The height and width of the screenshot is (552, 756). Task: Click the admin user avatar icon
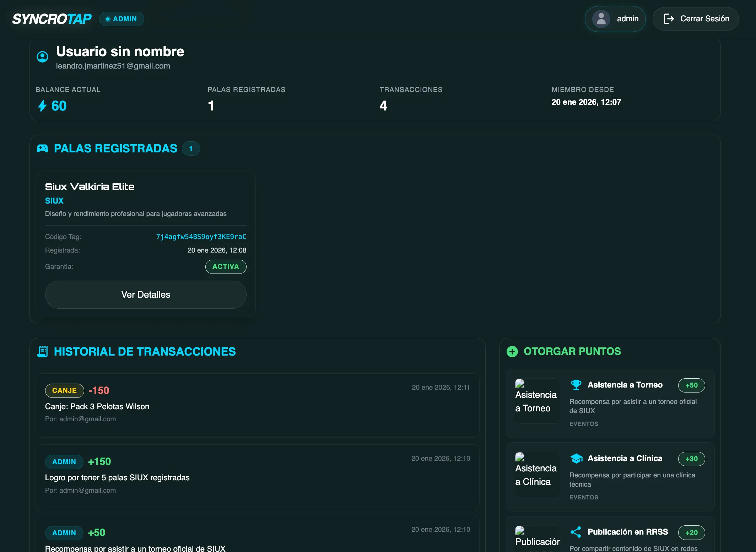(x=601, y=19)
